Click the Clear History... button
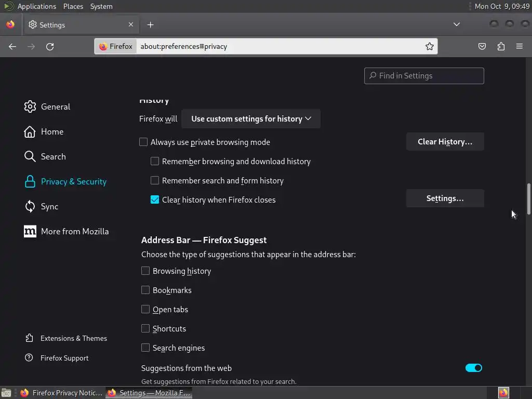 pos(445,142)
